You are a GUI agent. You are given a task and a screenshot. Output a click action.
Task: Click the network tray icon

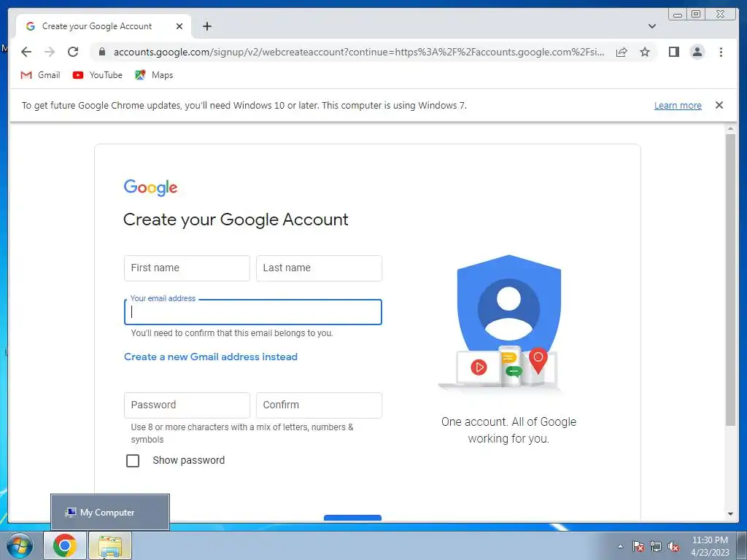tap(656, 546)
